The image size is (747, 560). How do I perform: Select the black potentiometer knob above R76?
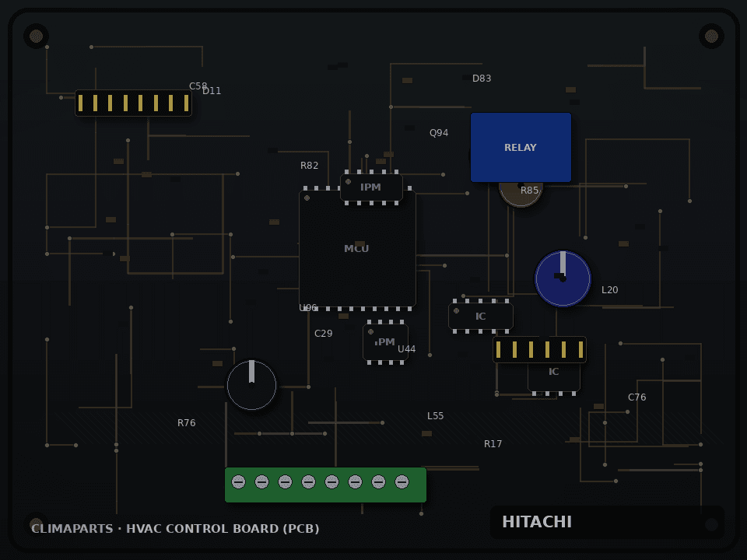[251, 385]
